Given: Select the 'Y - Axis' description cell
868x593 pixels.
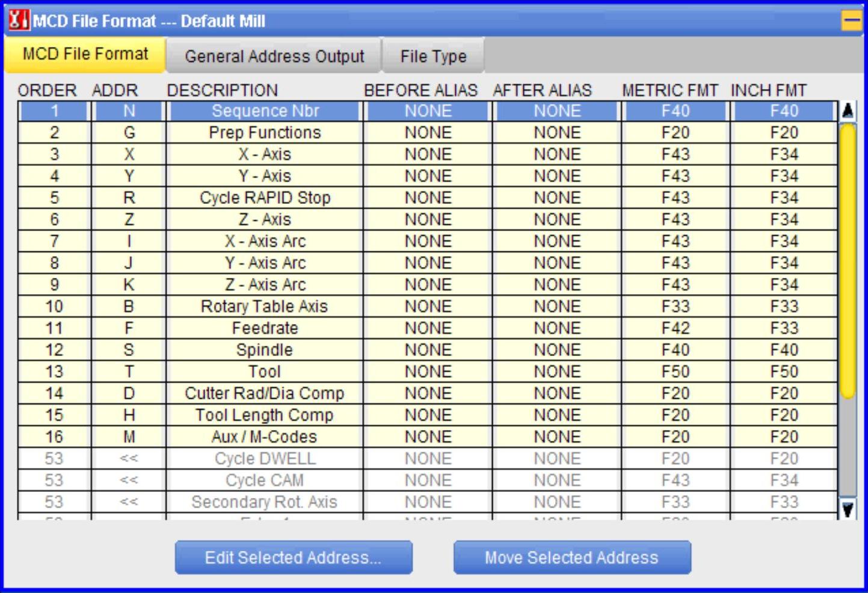Looking at the screenshot, I should click(x=265, y=176).
